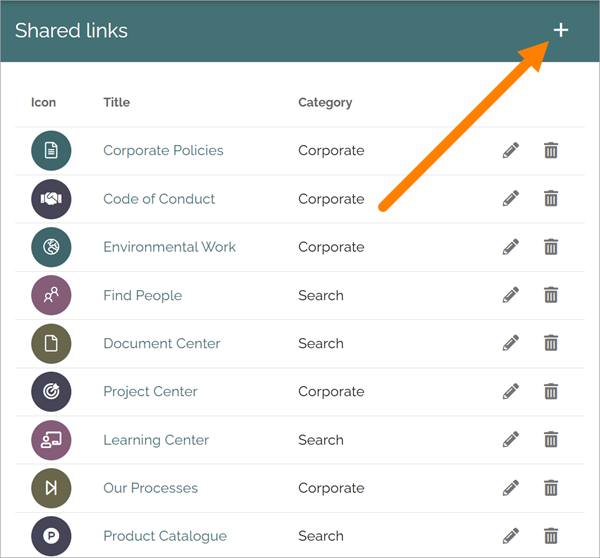The width and height of the screenshot is (600, 558).
Task: Go to Document Center
Action: click(162, 343)
